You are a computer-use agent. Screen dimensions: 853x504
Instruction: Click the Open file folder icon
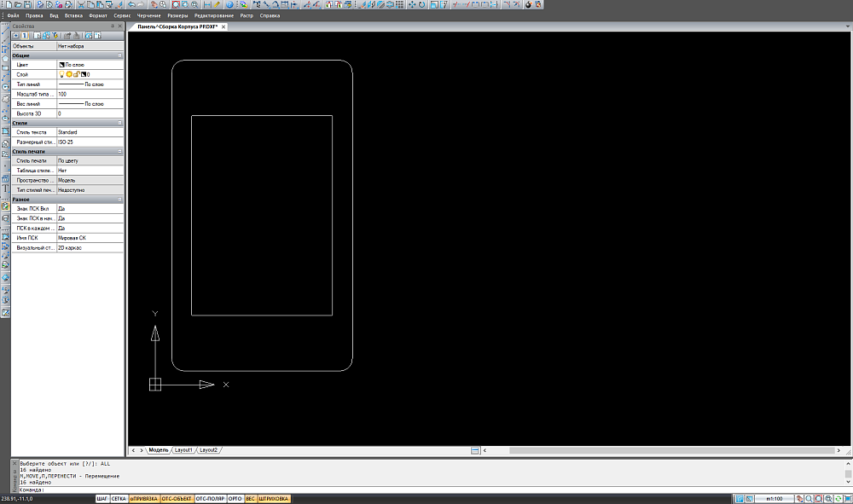pyautogui.click(x=18, y=4)
